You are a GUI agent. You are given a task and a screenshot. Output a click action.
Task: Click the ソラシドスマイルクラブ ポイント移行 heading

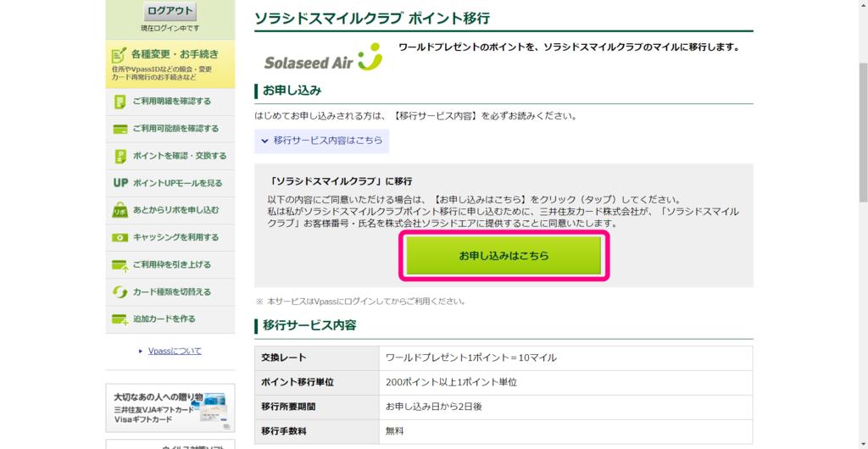tap(372, 19)
